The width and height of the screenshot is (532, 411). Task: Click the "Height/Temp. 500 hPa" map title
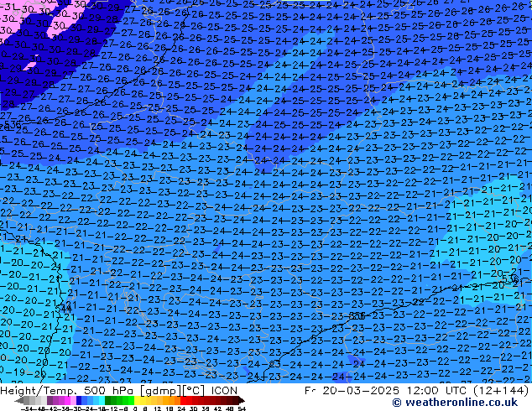coord(66,391)
